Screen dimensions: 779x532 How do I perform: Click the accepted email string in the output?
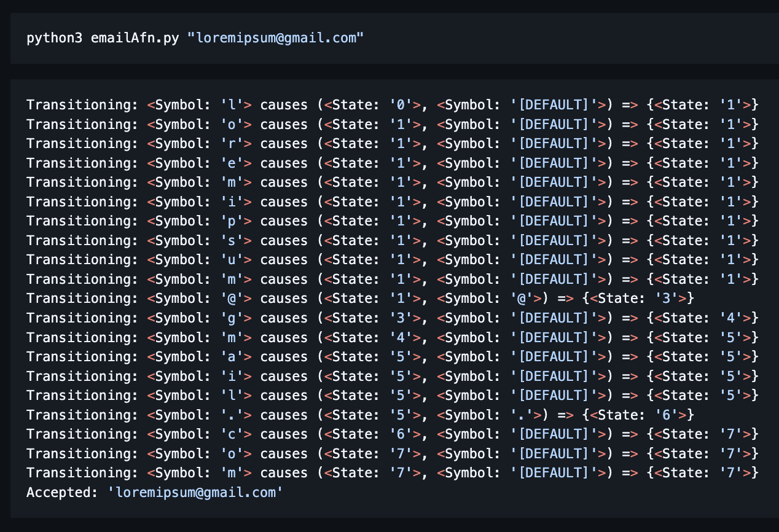195,492
